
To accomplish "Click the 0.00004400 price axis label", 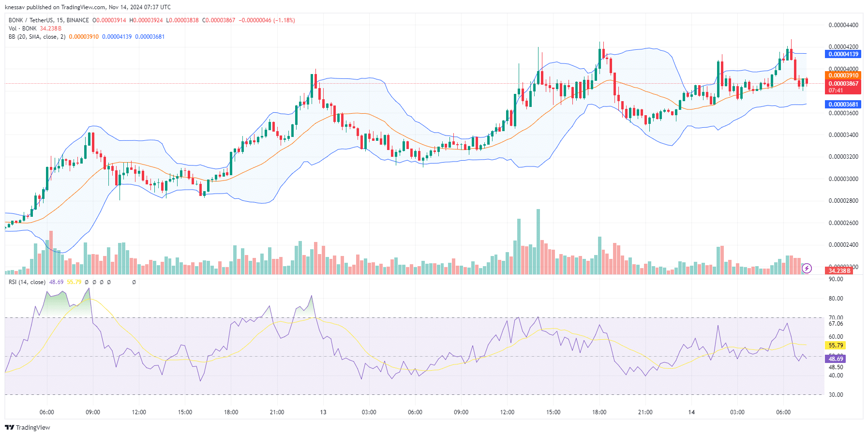I will [843, 25].
